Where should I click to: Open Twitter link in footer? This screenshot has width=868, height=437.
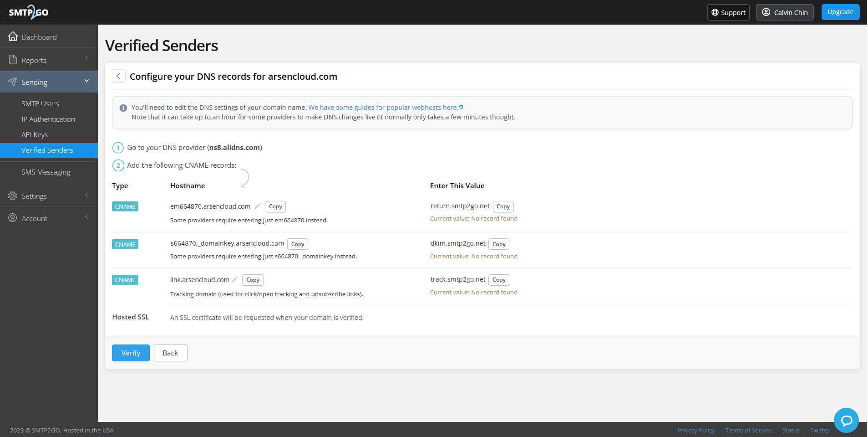click(820, 430)
